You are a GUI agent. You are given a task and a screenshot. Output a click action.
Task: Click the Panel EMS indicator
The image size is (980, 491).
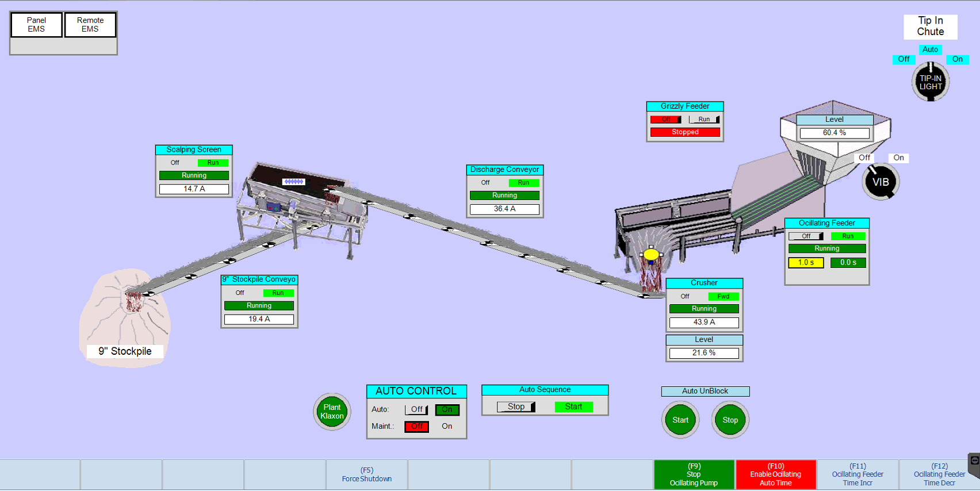click(x=36, y=25)
